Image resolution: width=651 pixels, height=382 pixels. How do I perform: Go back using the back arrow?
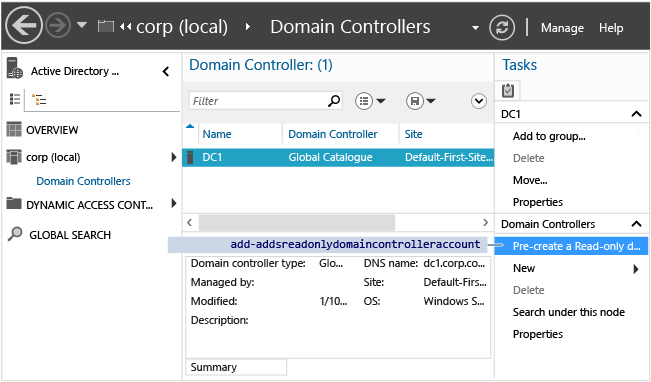pos(24,26)
